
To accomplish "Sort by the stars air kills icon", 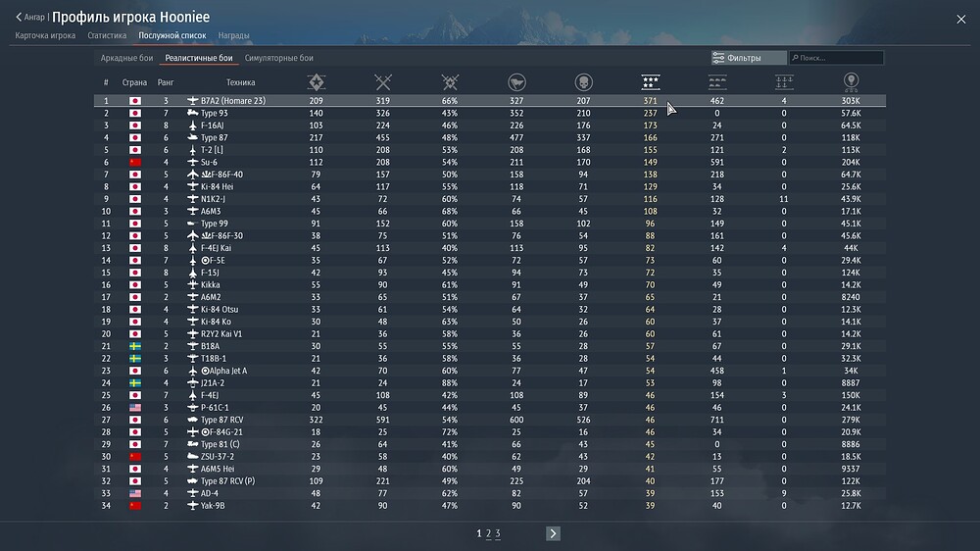I will [x=651, y=82].
